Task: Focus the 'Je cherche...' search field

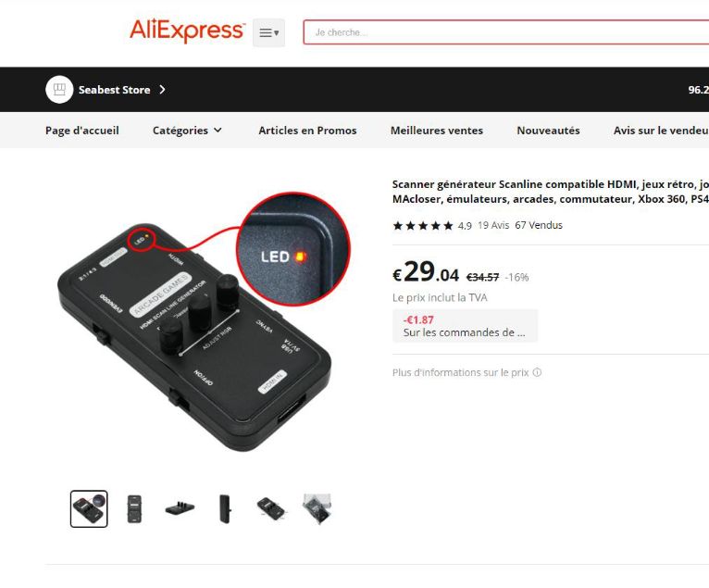Action: tap(505, 32)
